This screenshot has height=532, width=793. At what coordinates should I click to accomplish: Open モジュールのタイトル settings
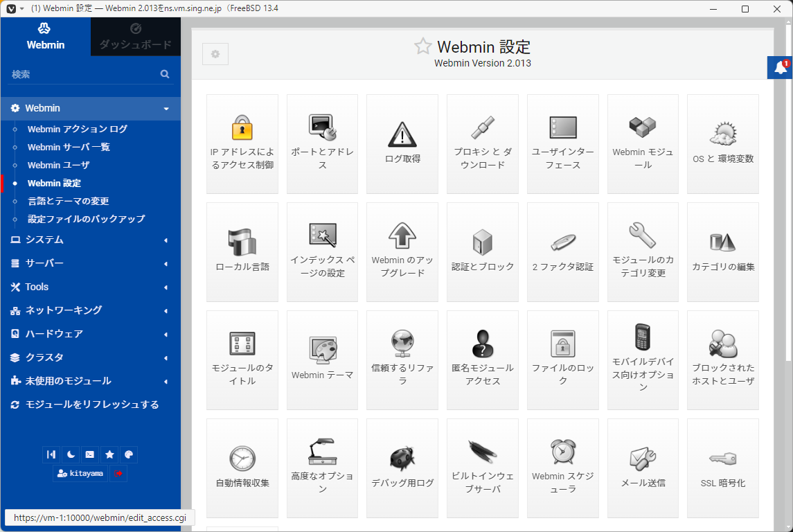(242, 360)
